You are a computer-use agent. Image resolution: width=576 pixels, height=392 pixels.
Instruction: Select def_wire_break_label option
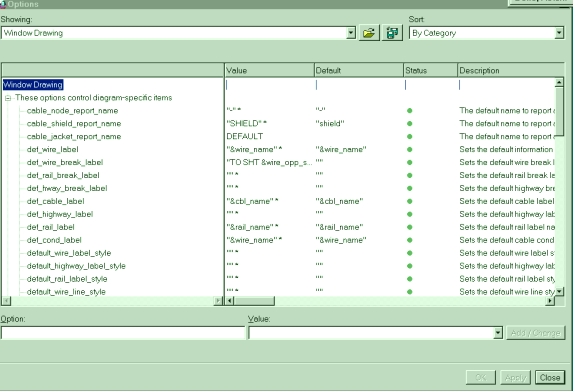pyautogui.click(x=65, y=162)
